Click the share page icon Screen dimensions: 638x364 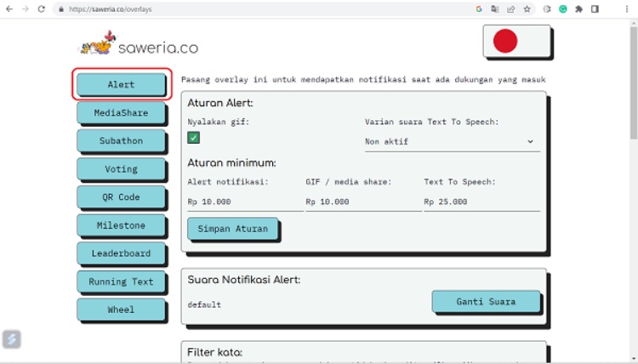pyautogui.click(x=510, y=9)
